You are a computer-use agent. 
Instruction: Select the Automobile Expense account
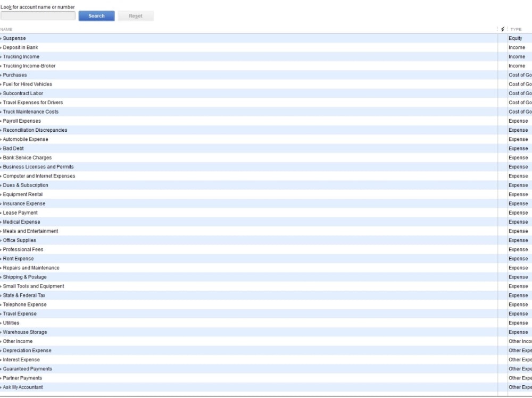click(x=26, y=139)
